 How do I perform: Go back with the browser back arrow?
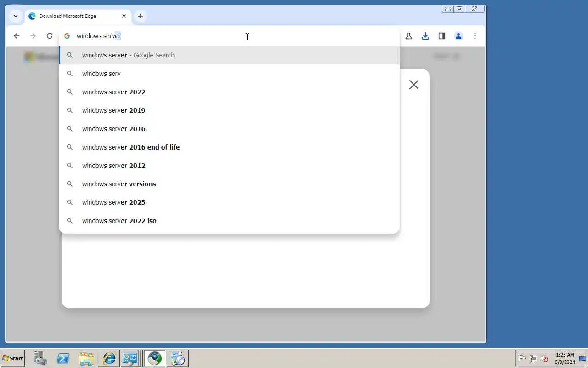(17, 36)
